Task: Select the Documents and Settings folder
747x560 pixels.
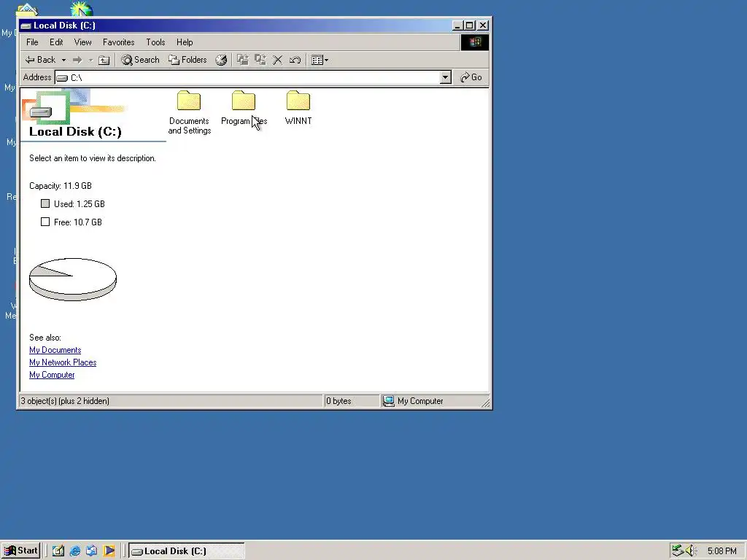Action: (x=189, y=113)
